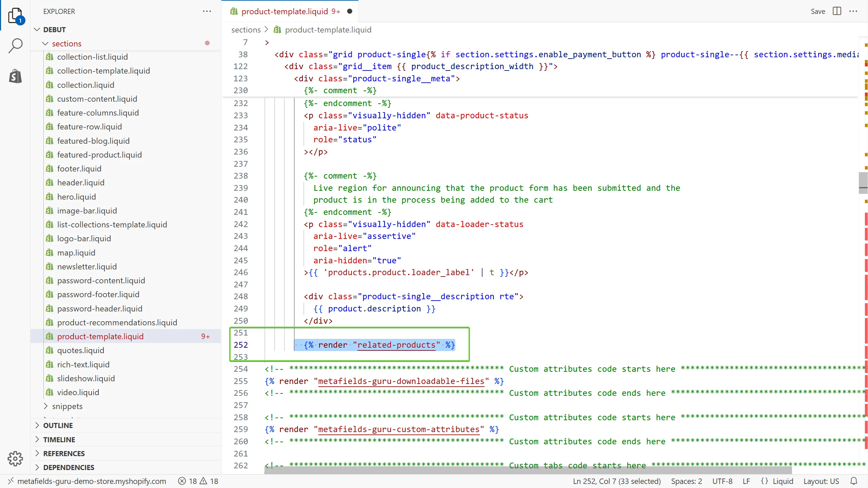The image size is (868, 488).
Task: Open newsletter.liquid file
Action: tap(87, 266)
